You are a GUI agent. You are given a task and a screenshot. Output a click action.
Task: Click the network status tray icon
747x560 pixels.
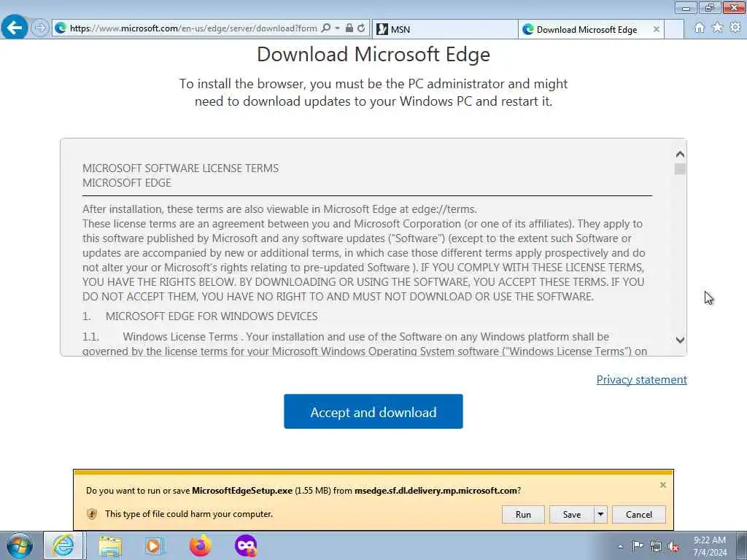point(656,546)
